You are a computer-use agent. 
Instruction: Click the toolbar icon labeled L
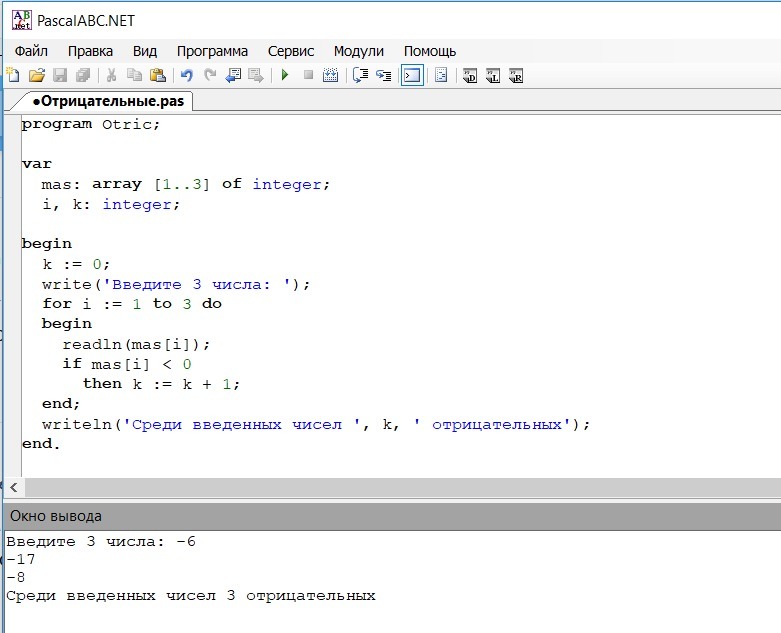pyautogui.click(x=493, y=76)
